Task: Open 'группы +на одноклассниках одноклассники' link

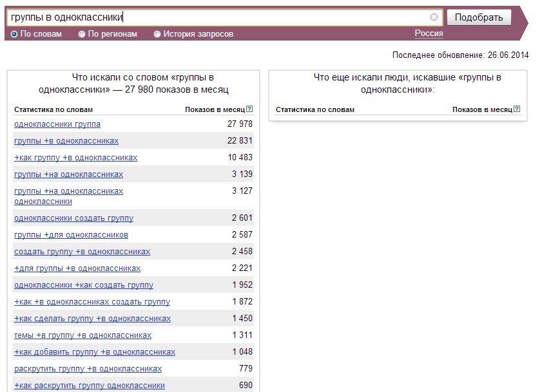Action: 68,196
